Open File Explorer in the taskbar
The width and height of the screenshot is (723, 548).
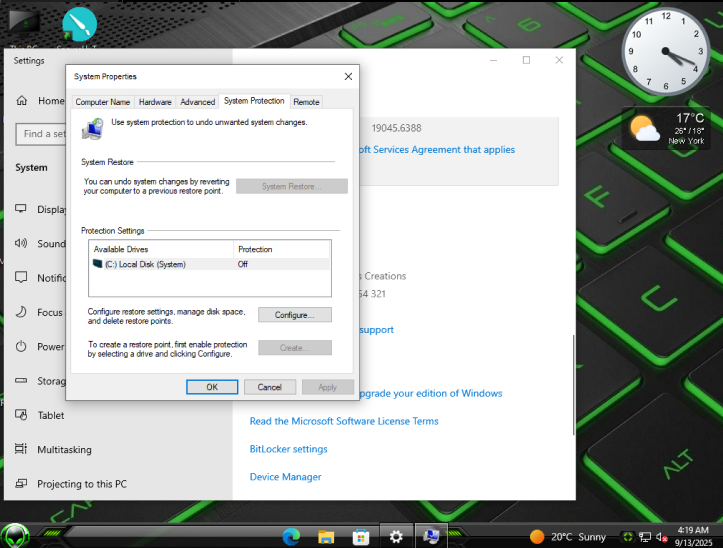pyautogui.click(x=326, y=537)
